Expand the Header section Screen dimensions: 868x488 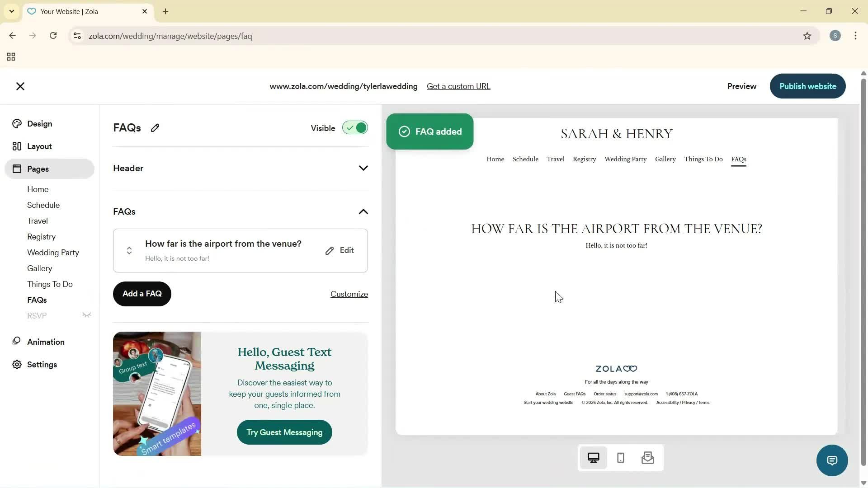click(363, 168)
